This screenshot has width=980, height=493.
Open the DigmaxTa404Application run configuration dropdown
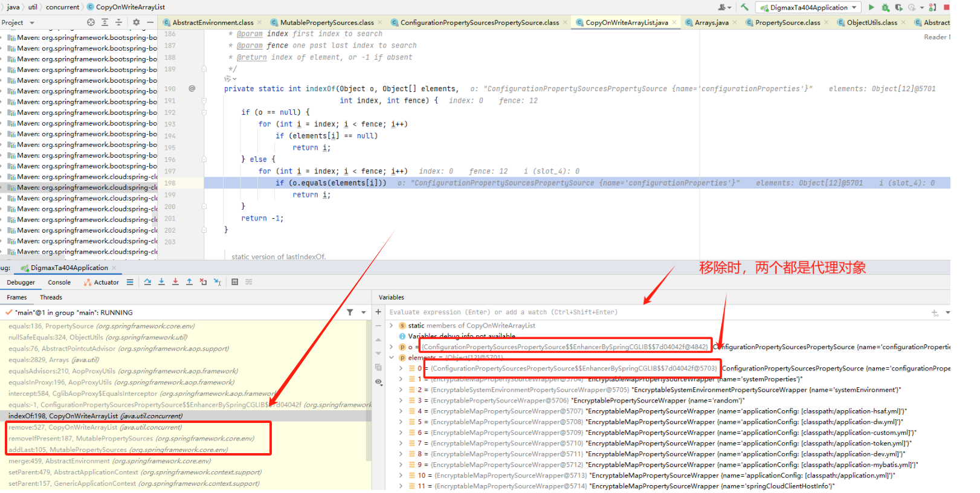point(808,7)
